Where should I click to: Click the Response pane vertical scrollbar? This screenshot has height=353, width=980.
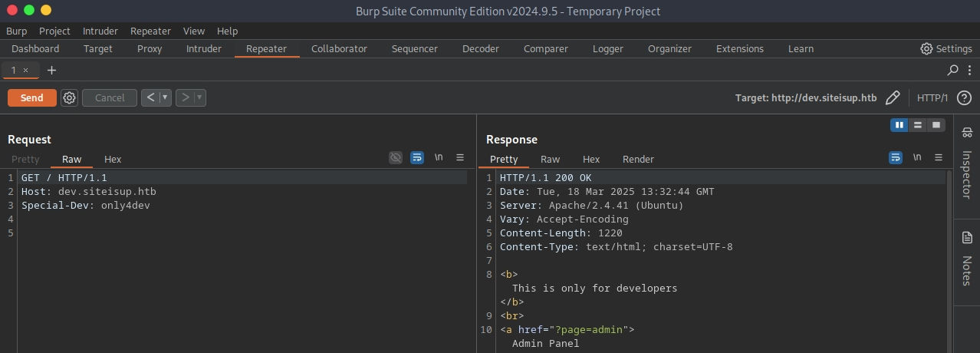click(949, 261)
